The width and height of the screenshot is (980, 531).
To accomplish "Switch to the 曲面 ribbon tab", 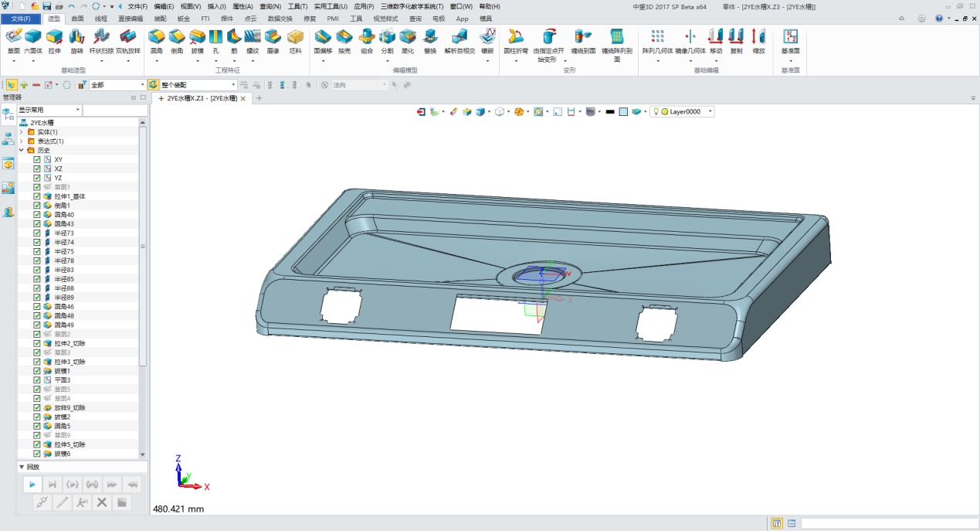I will (x=77, y=19).
